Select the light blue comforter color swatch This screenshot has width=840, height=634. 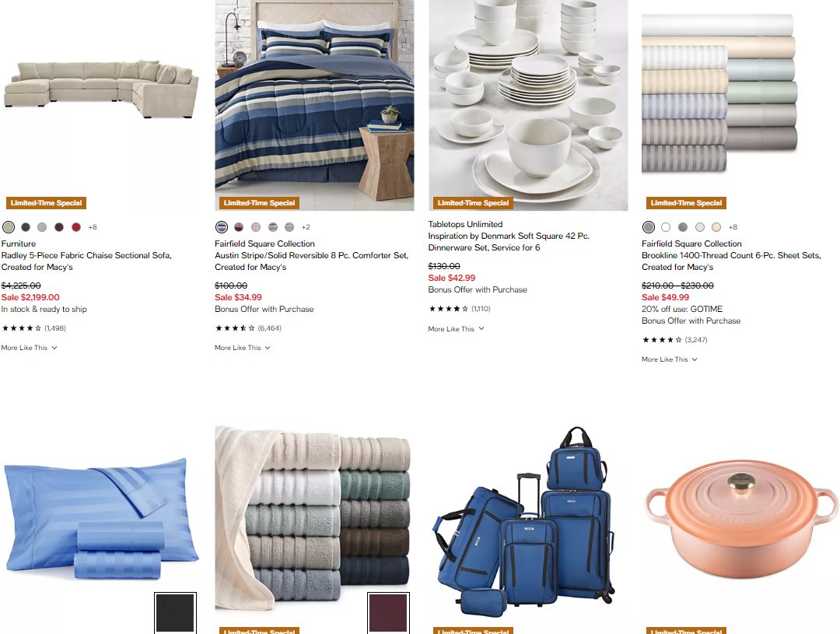289,227
